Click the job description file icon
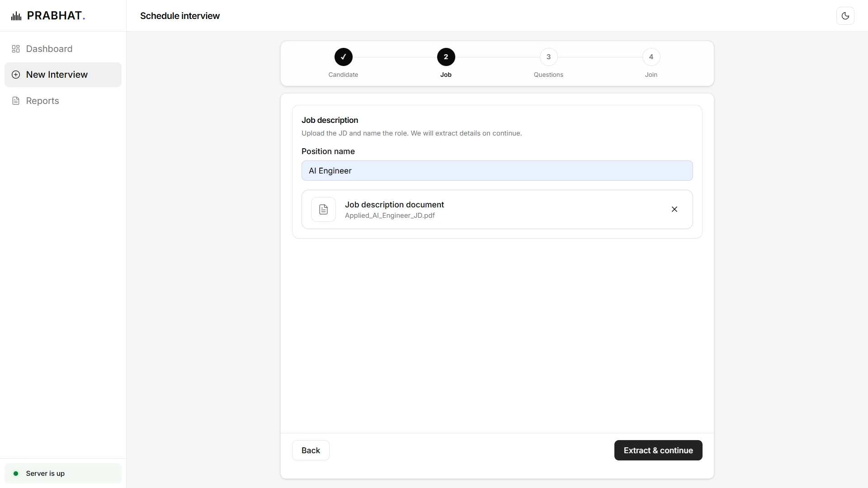 click(x=323, y=209)
